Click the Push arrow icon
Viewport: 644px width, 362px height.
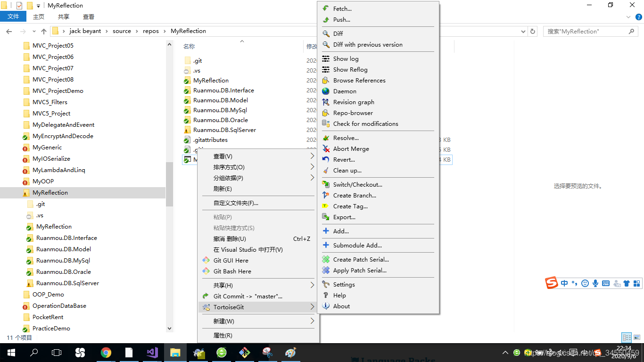[x=326, y=19]
